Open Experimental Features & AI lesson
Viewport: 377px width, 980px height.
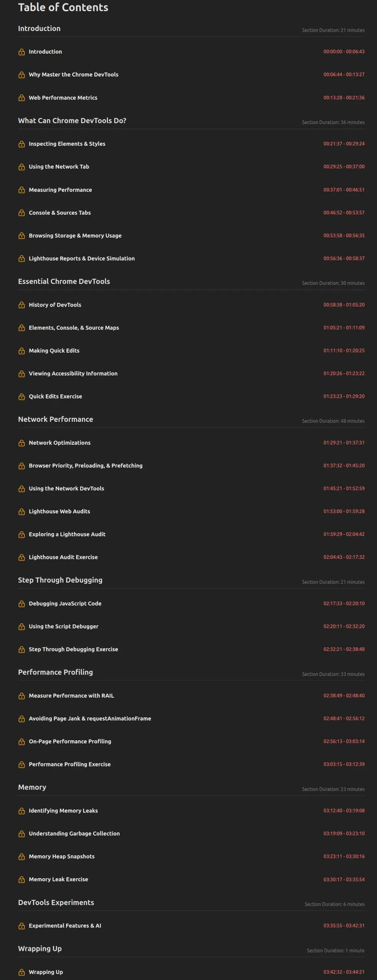[x=65, y=926]
